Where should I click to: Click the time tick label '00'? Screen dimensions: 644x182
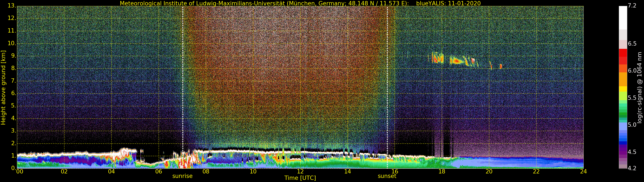20,171
